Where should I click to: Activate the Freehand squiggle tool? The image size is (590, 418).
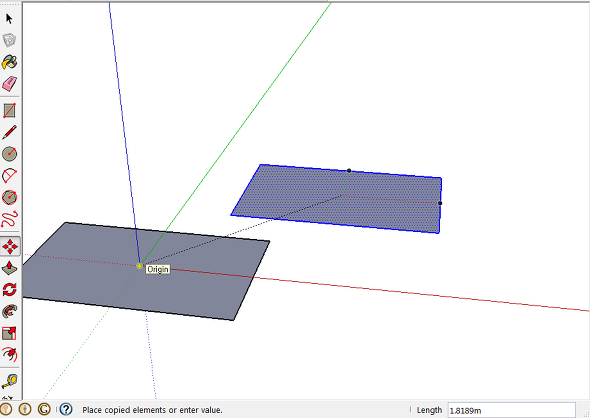[9, 219]
